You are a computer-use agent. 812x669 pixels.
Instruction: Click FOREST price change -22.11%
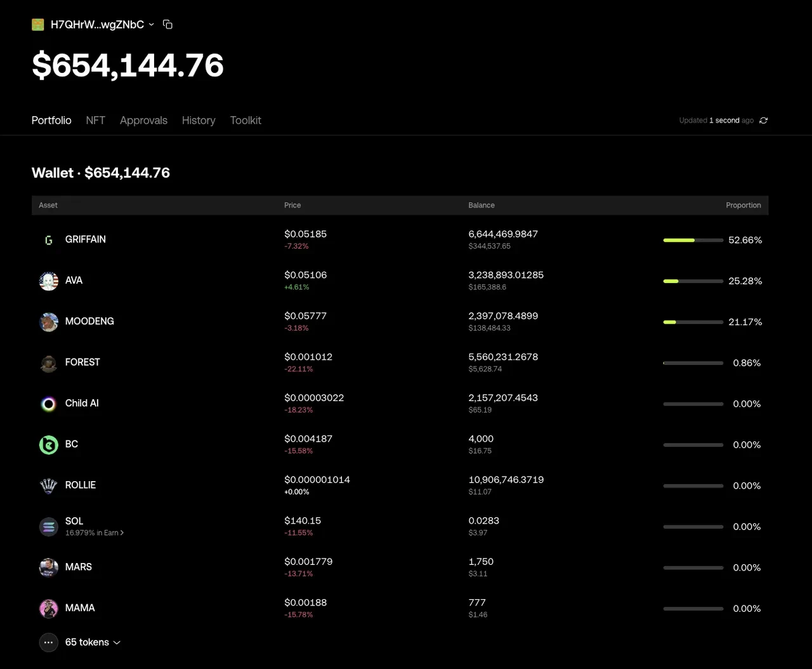(299, 369)
